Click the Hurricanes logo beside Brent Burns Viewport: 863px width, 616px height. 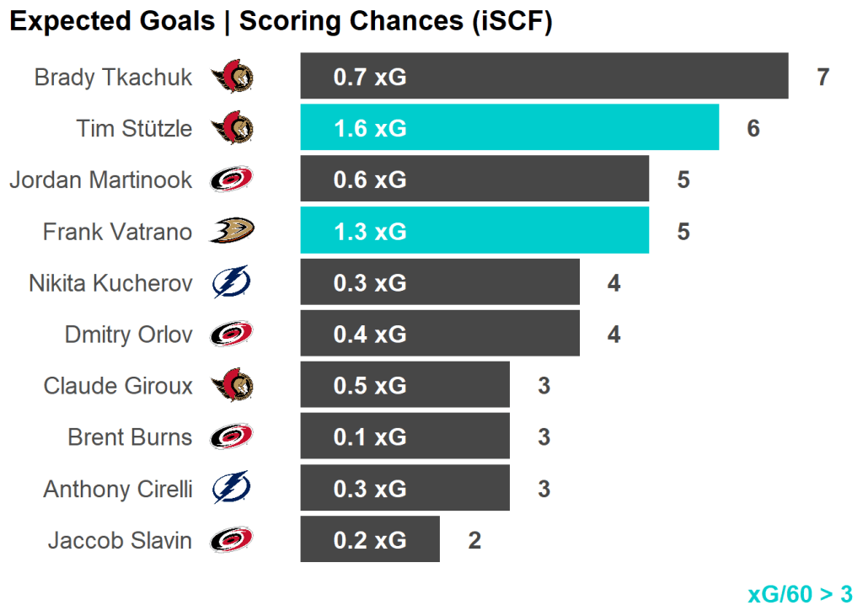(x=232, y=437)
